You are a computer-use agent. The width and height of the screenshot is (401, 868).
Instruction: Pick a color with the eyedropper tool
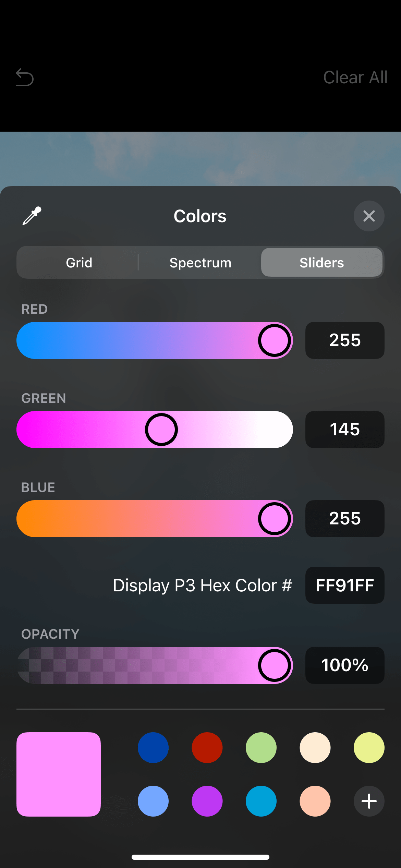(x=32, y=216)
